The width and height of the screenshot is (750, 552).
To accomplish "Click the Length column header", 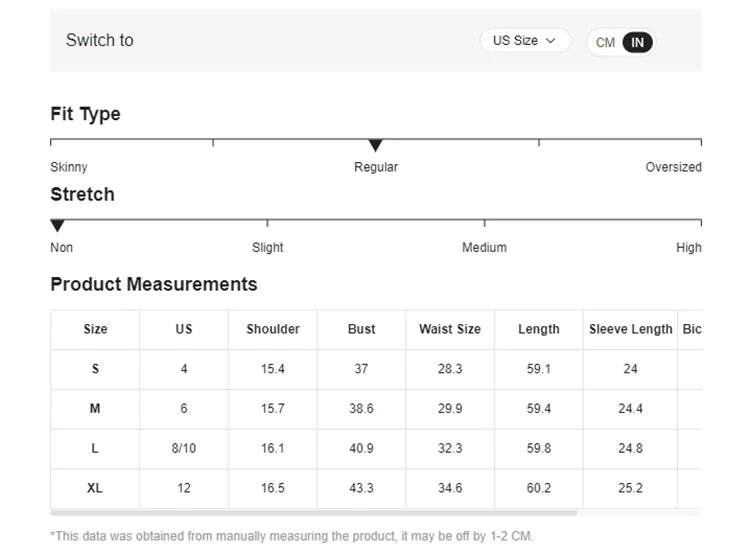I will click(539, 329).
